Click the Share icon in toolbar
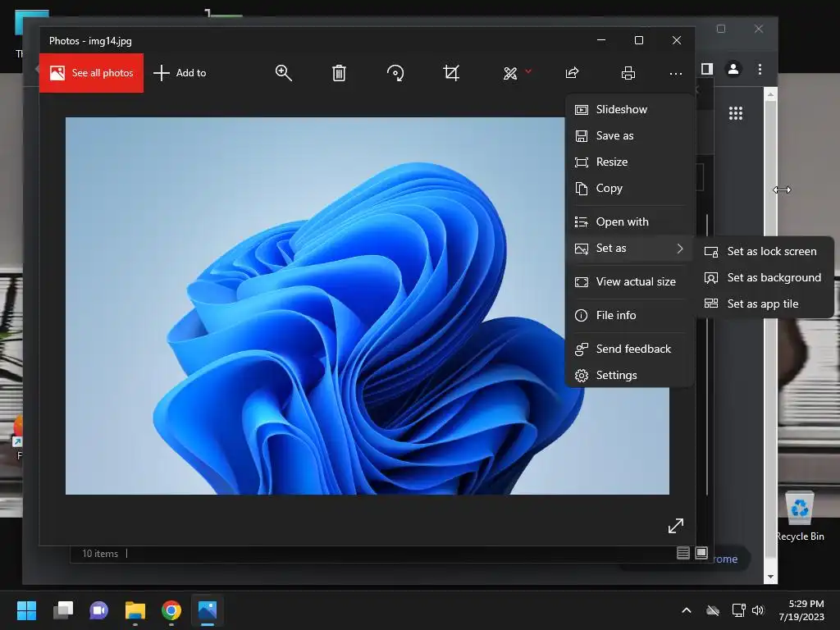This screenshot has height=630, width=840. 573,73
